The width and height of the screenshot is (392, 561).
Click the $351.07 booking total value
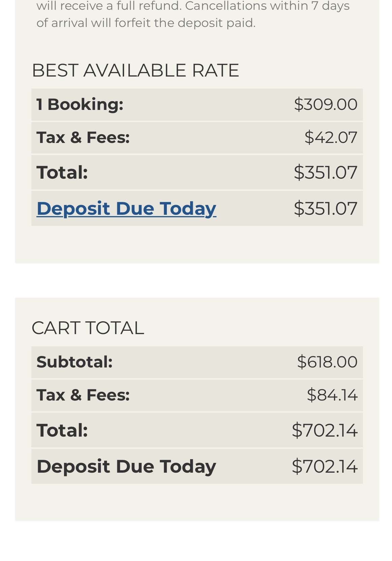(x=326, y=172)
